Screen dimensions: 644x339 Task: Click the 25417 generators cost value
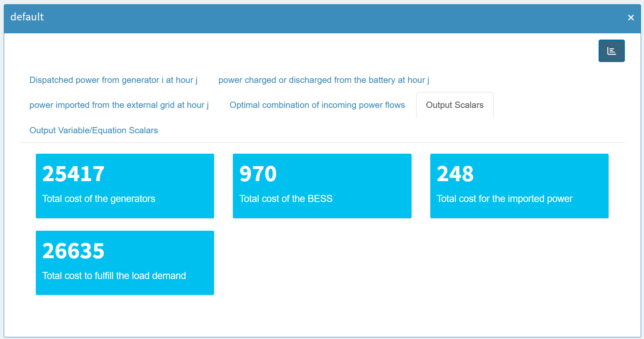[73, 174]
